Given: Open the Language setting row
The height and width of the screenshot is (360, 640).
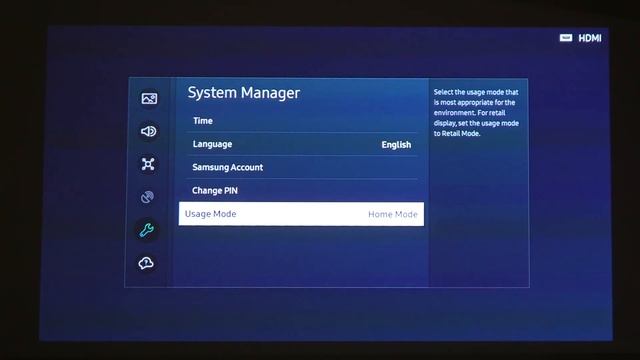Looking at the screenshot, I should [302, 144].
